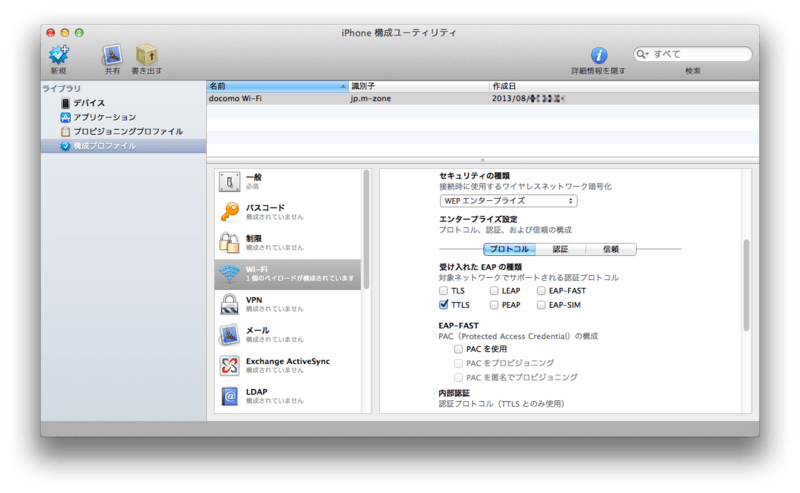Image resolution: width=800 pixels, height=493 pixels.
Task: Click the すべて search field
Action: coord(693,54)
